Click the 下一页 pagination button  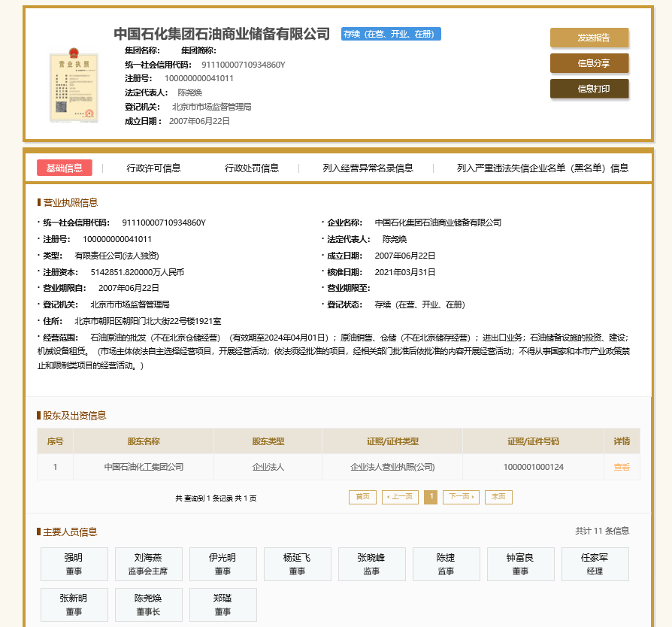461,497
